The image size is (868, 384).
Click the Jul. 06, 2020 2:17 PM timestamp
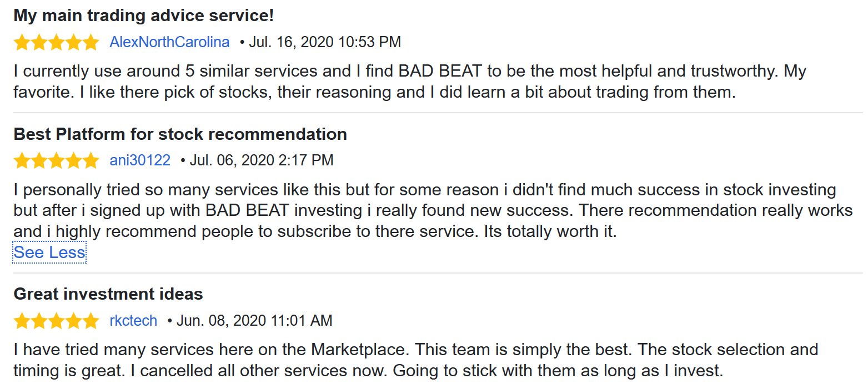point(262,161)
